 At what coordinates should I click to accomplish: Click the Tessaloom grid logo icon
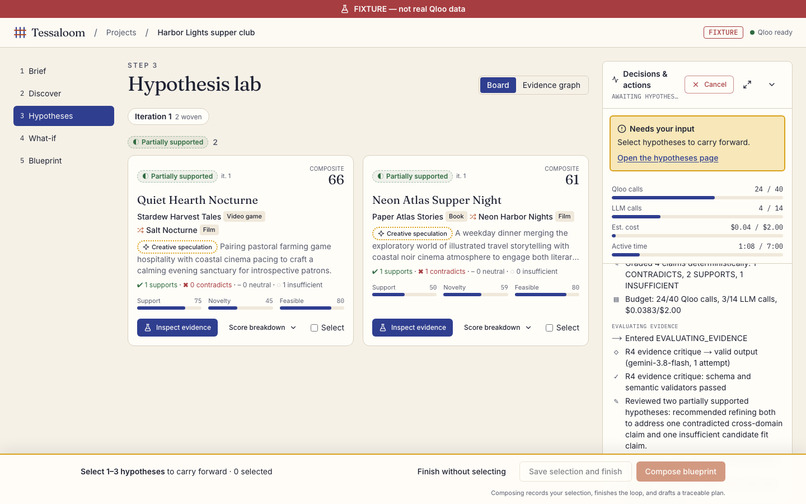click(20, 32)
